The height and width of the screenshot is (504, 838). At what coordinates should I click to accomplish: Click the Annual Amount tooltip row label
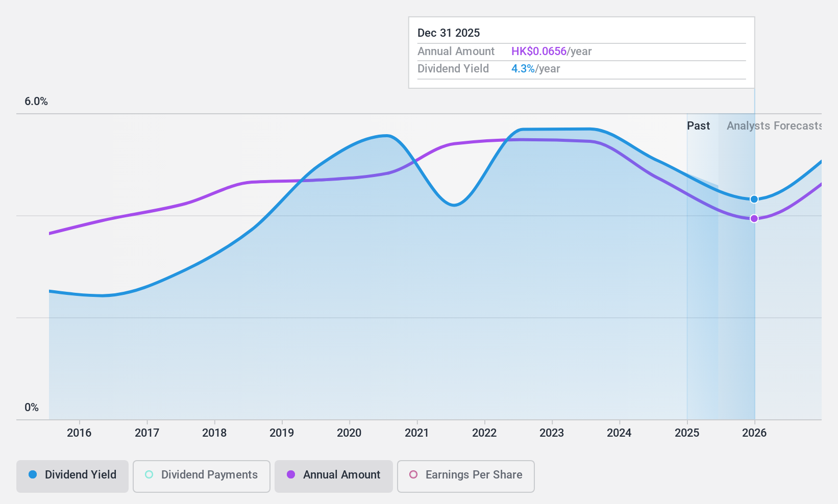456,52
